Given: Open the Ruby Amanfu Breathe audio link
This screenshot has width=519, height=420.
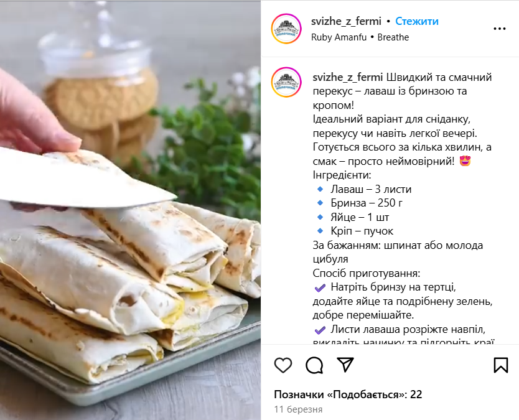Looking at the screenshot, I should pyautogui.click(x=360, y=37).
